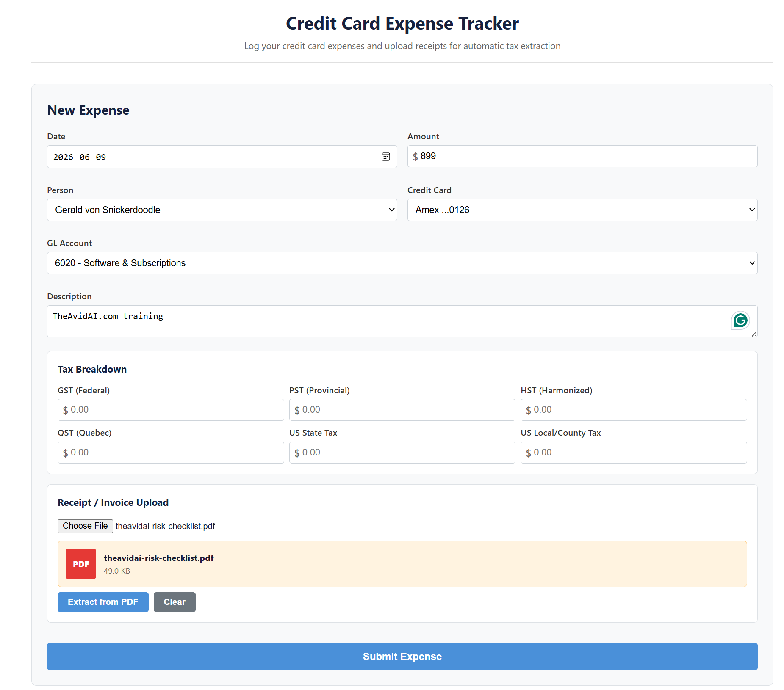Click the theavidai-risk-checklist.pdf bold filename
Screen dimensions: 784x690
click(159, 558)
